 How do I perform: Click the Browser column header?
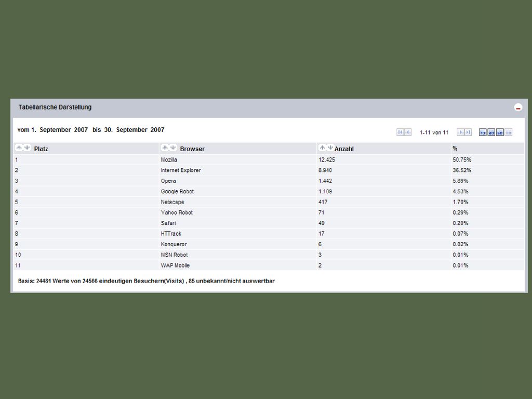[x=192, y=149]
